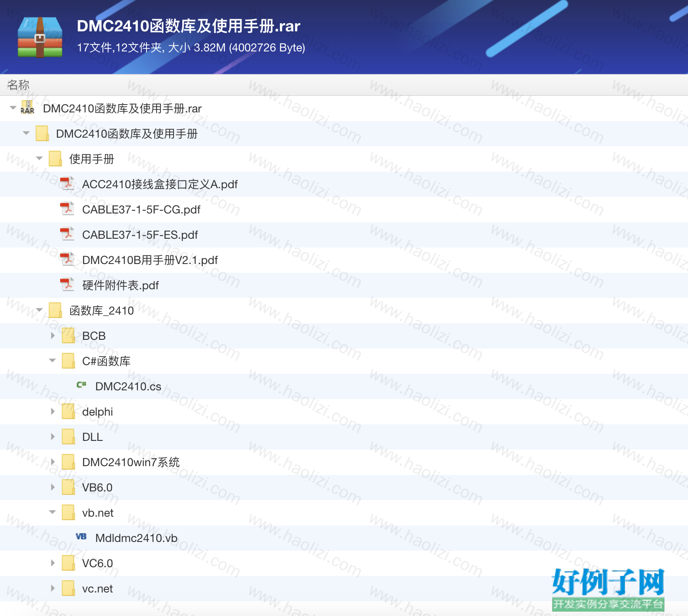The width and height of the screenshot is (688, 616).
Task: Click the PDF icon of CABLE37-1-5F-ES.pdf
Action: 67,234
